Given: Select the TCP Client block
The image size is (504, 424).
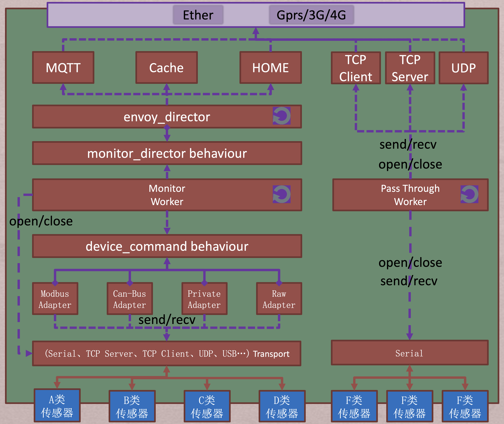Looking at the screenshot, I should pyautogui.click(x=356, y=68).
